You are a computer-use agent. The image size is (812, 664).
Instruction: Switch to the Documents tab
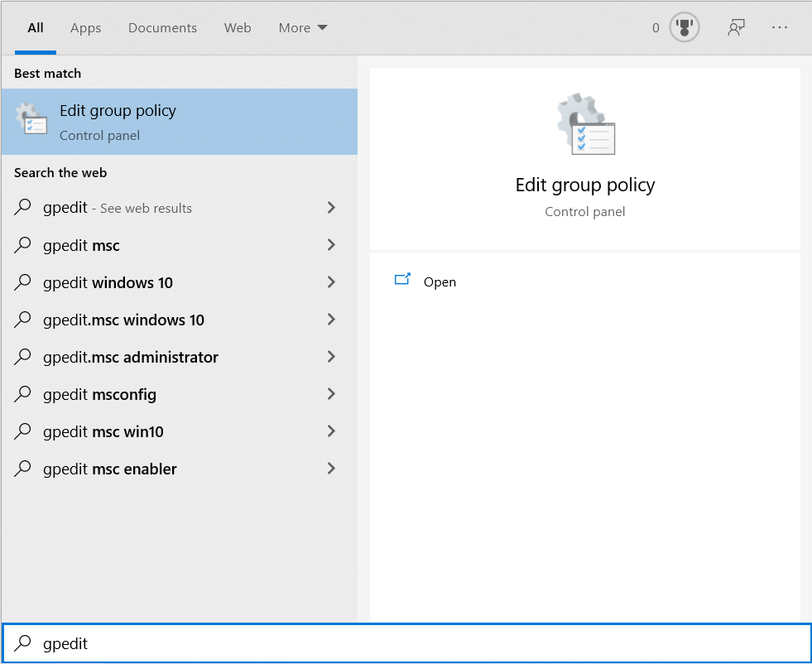[162, 27]
